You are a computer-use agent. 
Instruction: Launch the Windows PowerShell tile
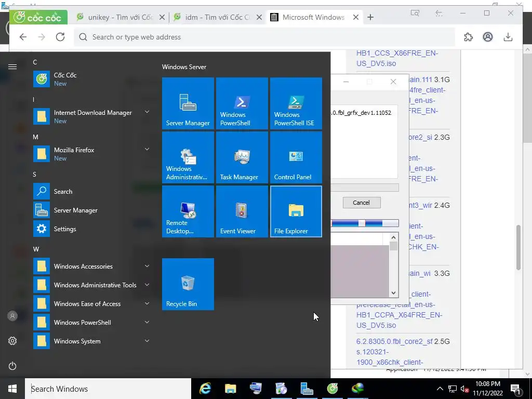coord(242,103)
